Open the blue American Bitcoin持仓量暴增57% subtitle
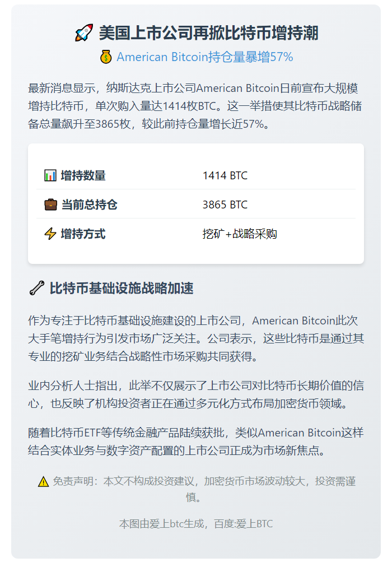The image size is (392, 576). pyautogui.click(x=204, y=57)
